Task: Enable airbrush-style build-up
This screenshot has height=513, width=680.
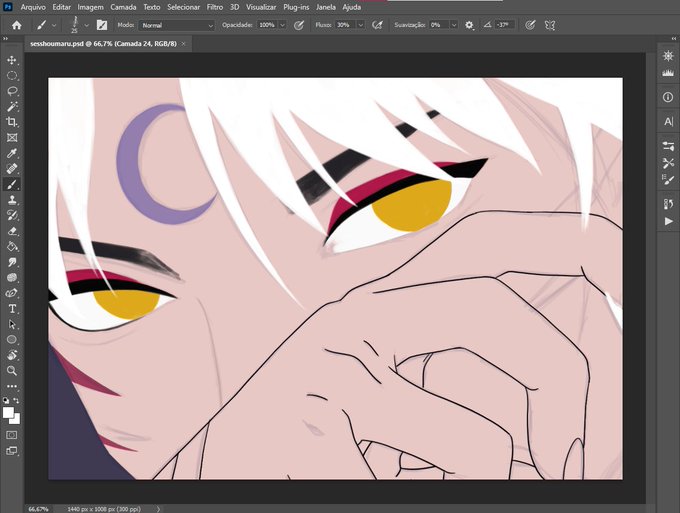Action: 377,25
